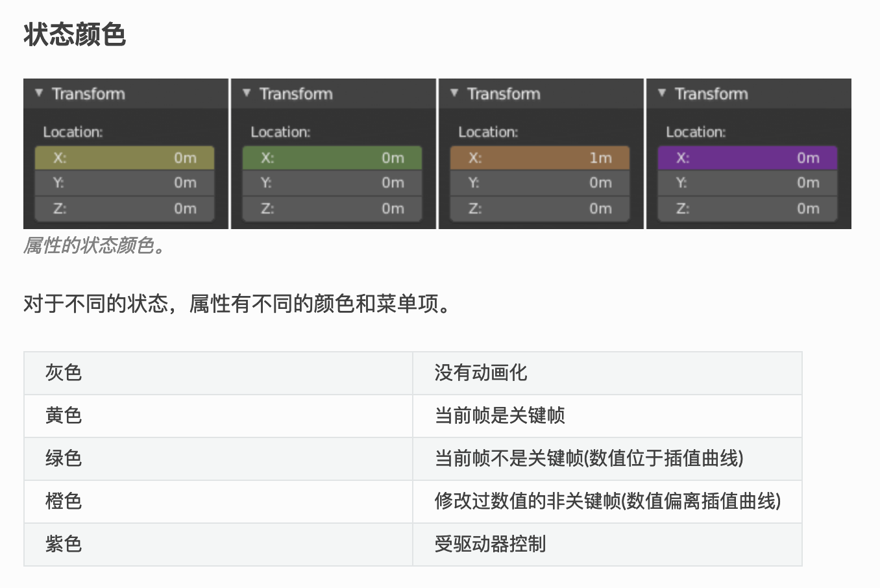Viewport: 880px width, 588px height.
Task: Click Y field below the green X field
Action: [332, 183]
